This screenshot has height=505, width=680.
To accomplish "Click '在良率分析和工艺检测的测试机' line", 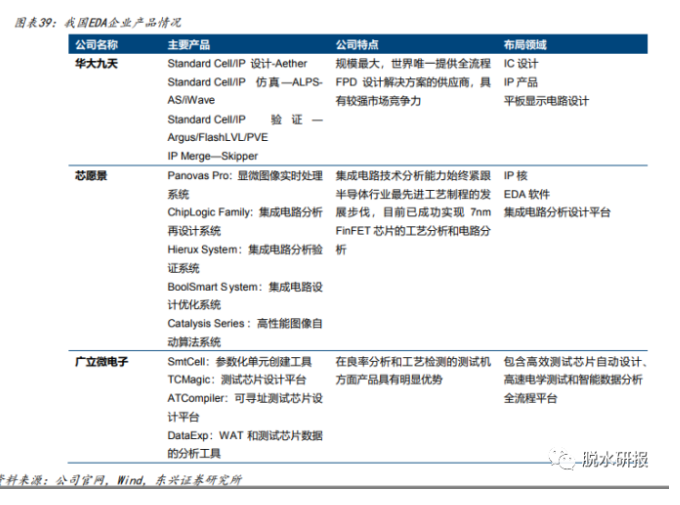I will 413,361.
